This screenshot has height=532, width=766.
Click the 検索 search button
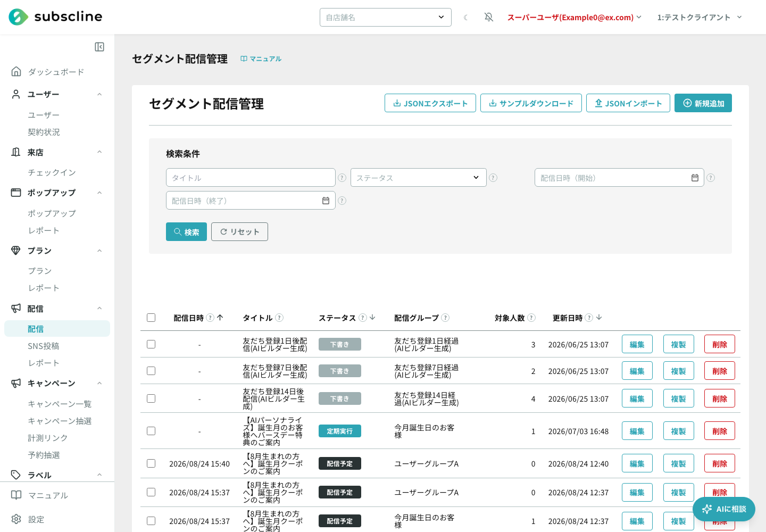pyautogui.click(x=186, y=232)
